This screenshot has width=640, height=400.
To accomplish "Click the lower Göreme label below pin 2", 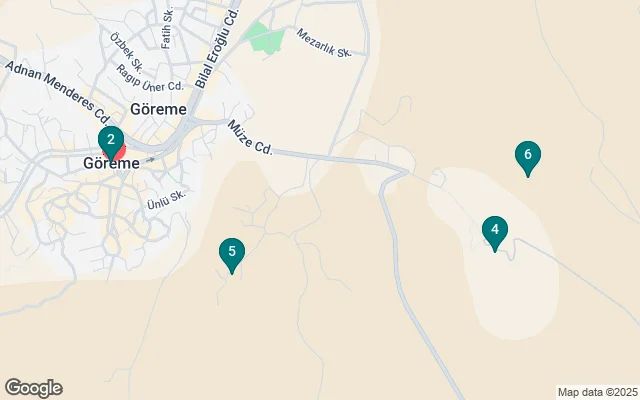I will point(111,163).
